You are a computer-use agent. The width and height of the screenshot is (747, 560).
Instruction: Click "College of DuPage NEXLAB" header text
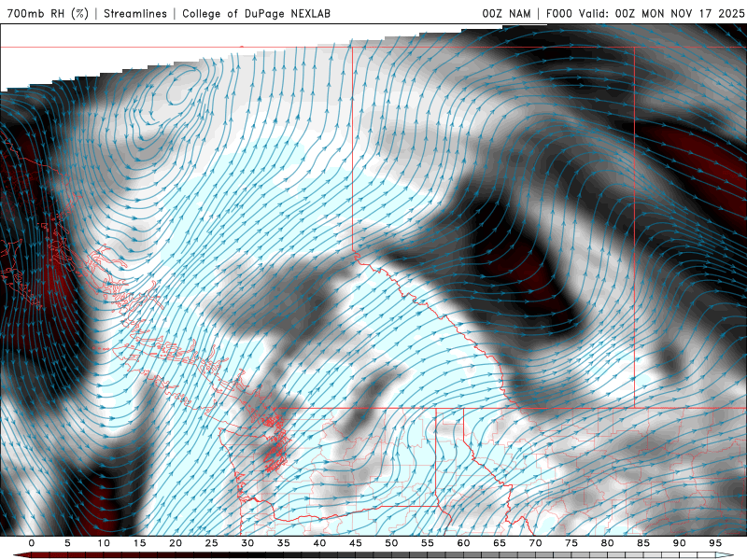coord(256,13)
